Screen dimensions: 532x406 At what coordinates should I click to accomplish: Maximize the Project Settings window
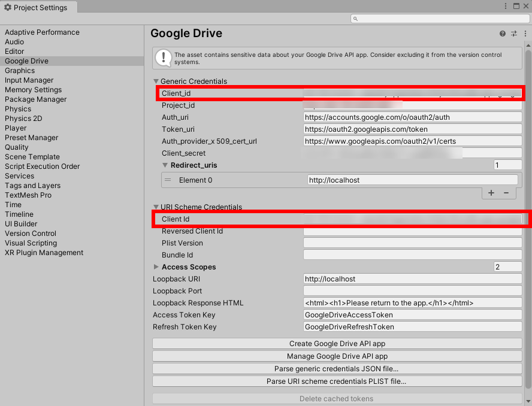516,6
